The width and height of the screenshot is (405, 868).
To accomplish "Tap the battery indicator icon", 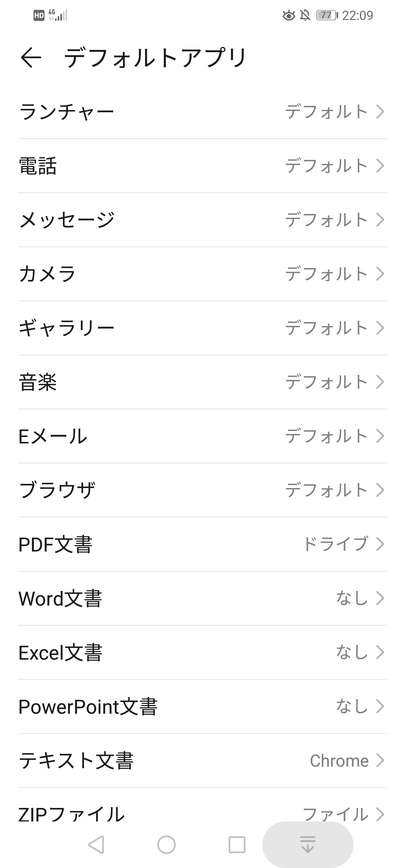I will [x=327, y=15].
